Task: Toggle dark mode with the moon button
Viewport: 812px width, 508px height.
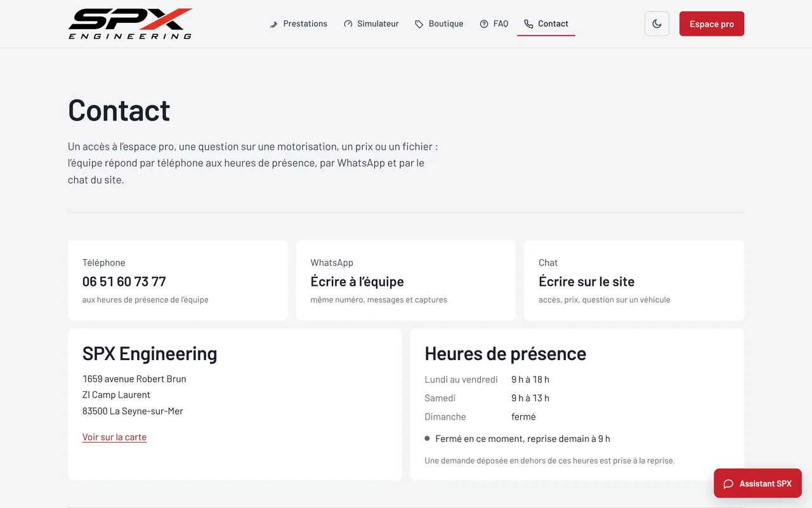Action: [657, 23]
